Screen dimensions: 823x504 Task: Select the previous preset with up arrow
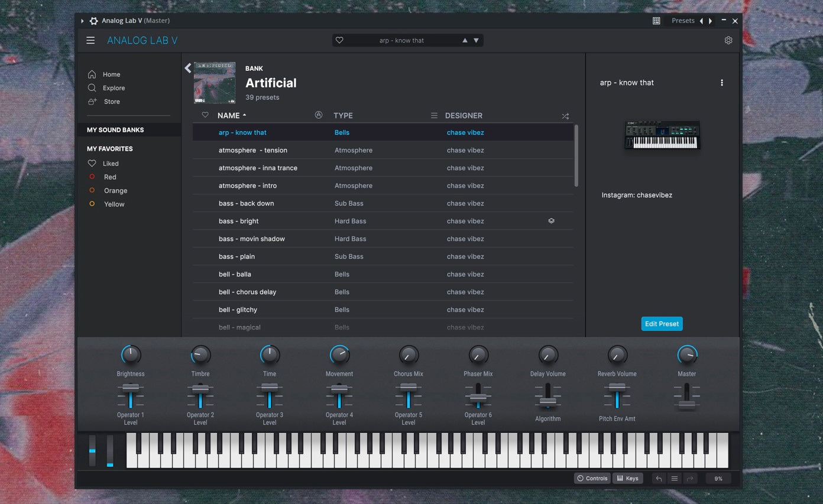[x=465, y=40]
